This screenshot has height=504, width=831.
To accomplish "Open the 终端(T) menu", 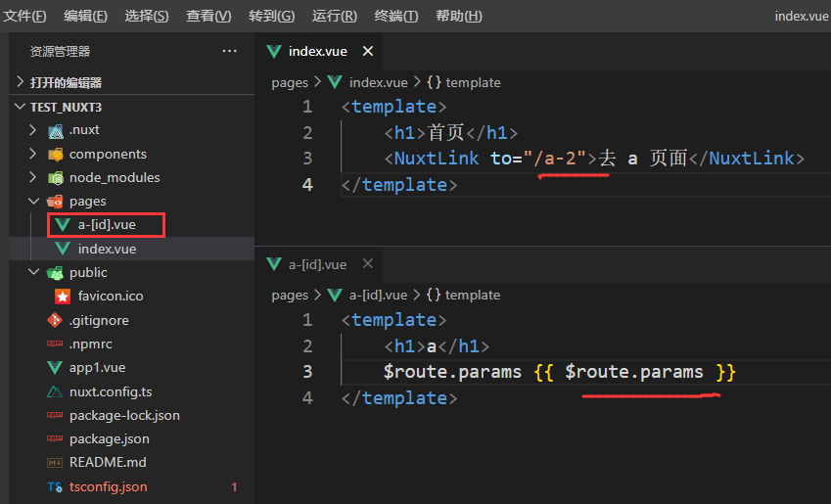I will tap(395, 16).
